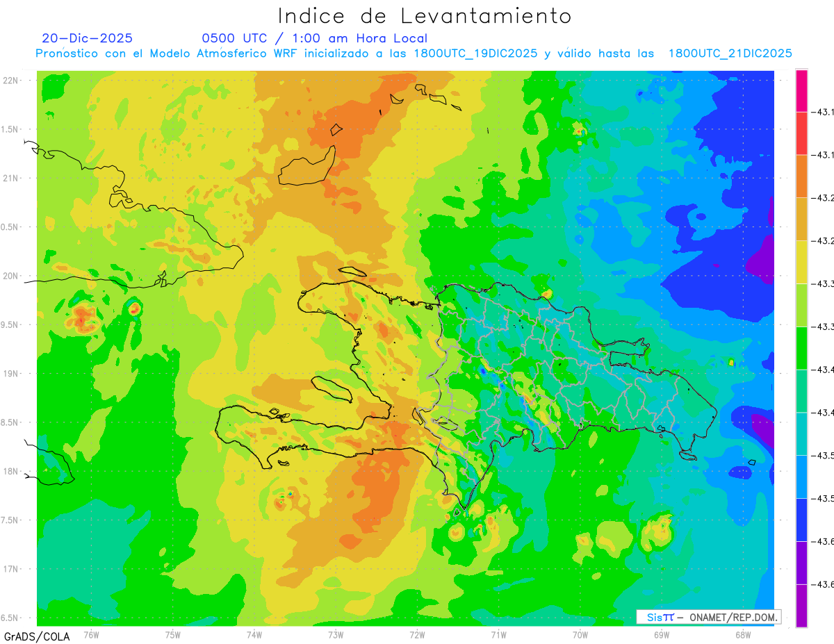Click the cyan swatch in the color scale
834x644 pixels.
pos(801,434)
